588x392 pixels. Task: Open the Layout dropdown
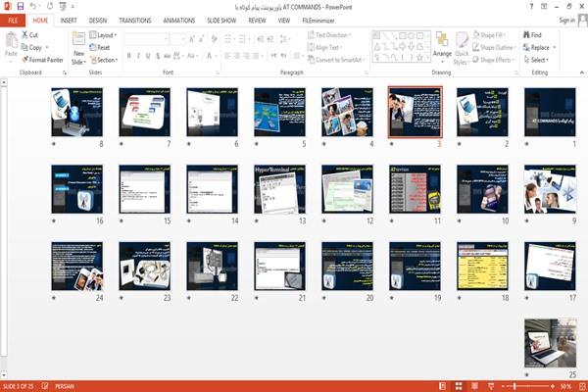(x=103, y=35)
